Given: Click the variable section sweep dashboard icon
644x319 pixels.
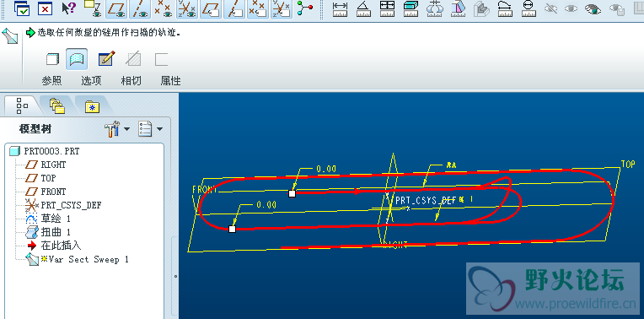Looking at the screenshot, I should pyautogui.click(x=10, y=36).
